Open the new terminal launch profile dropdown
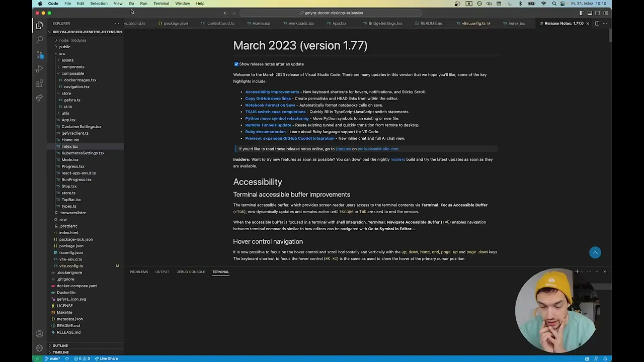Image resolution: width=644 pixels, height=362 pixels. pyautogui.click(x=582, y=271)
